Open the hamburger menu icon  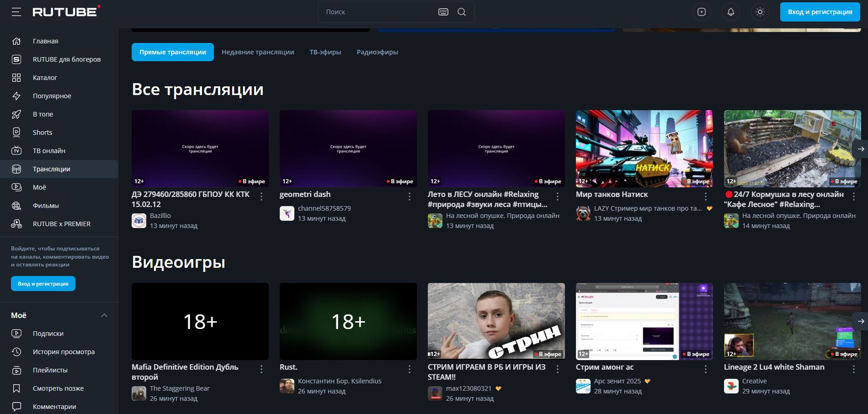(16, 12)
